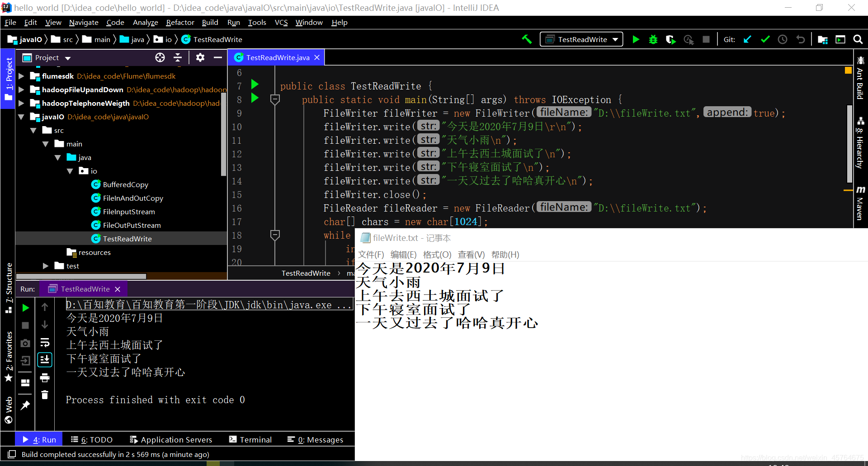
Task: Collapse the src folder
Action: coord(33,130)
